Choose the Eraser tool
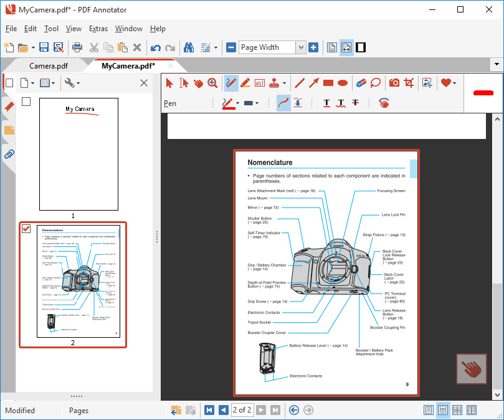Image resolution: width=504 pixels, height=420 pixels. pyautogui.click(x=361, y=83)
